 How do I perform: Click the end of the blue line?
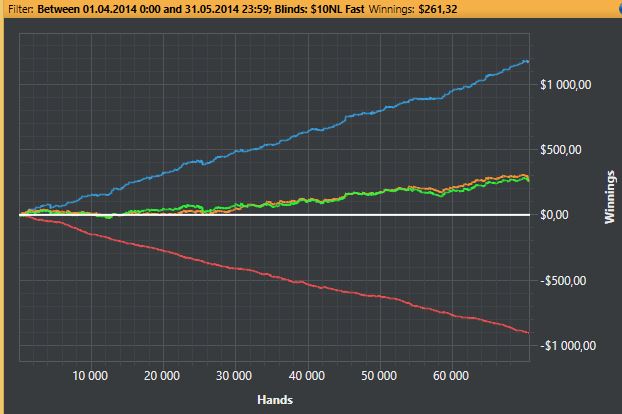[527, 61]
